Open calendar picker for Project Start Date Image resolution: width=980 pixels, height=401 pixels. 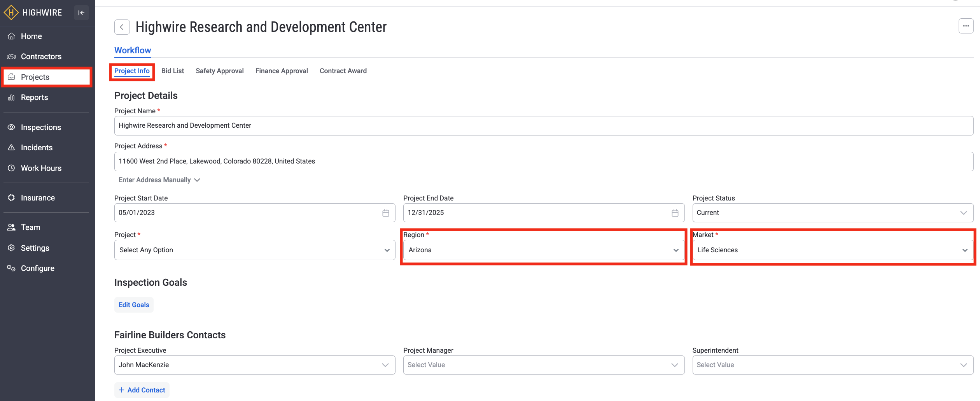coord(385,213)
